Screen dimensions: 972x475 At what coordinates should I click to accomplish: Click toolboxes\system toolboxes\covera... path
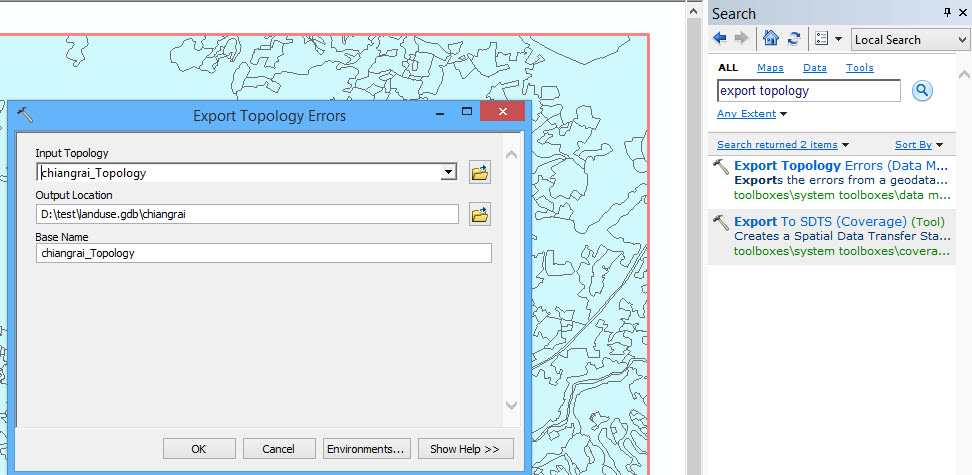point(842,251)
